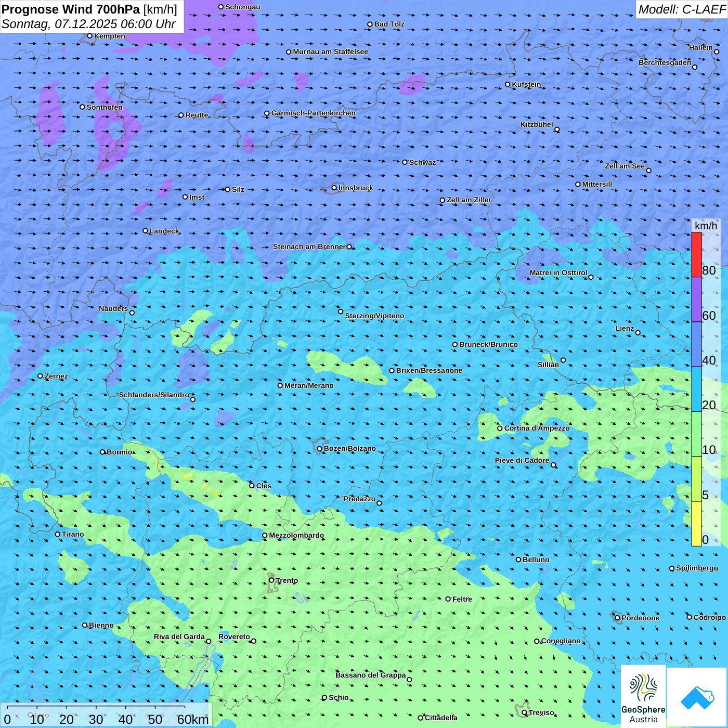The image size is (728, 728).
Task: Click the 'Matrei in Osttirol' label
Action: [558, 272]
